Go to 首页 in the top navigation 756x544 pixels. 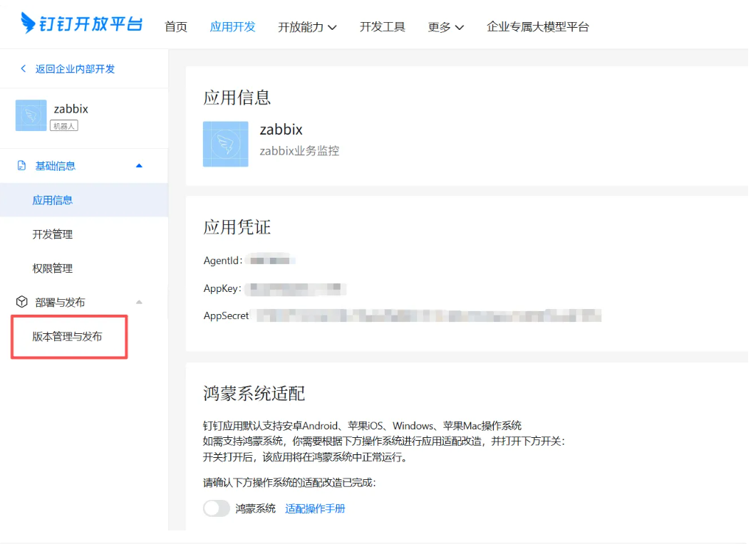176,27
